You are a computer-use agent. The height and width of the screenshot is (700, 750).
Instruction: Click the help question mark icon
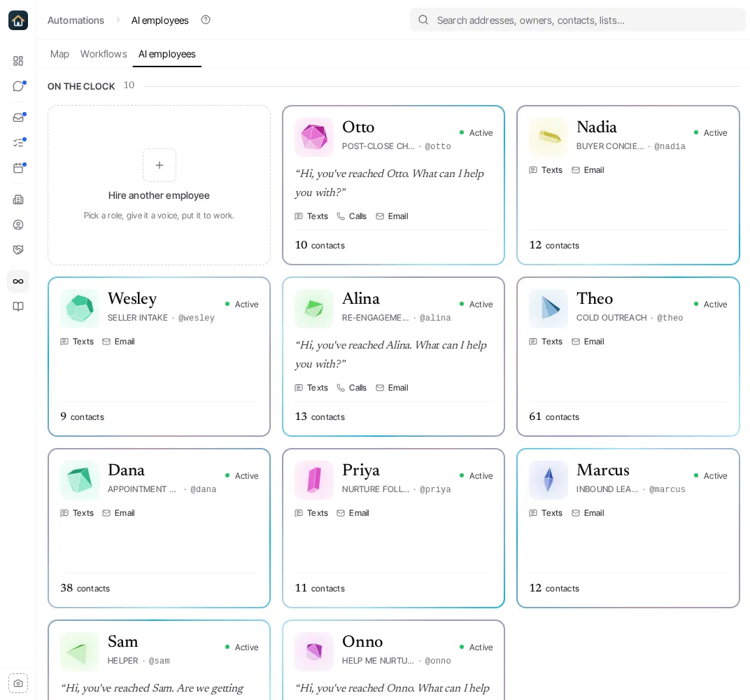(206, 20)
